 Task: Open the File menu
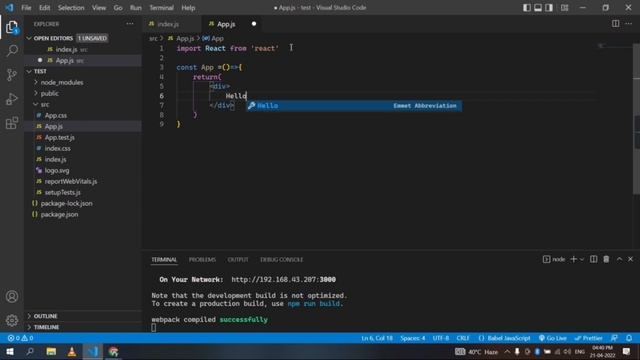26,8
